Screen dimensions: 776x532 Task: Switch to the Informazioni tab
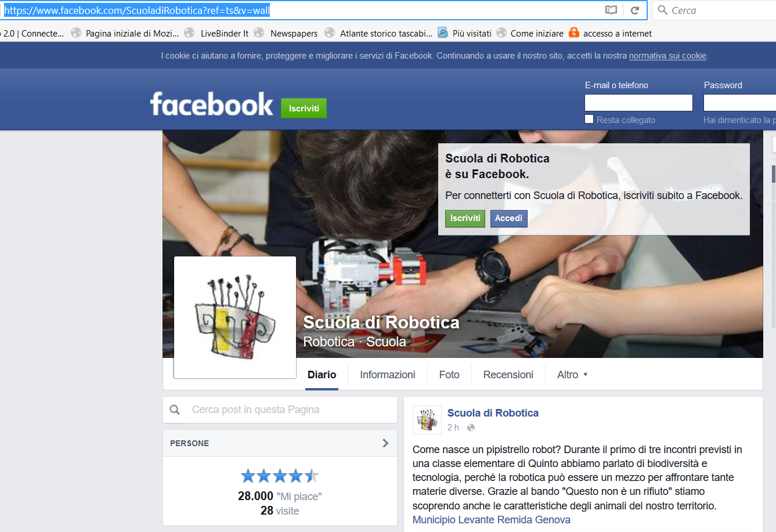(x=388, y=375)
